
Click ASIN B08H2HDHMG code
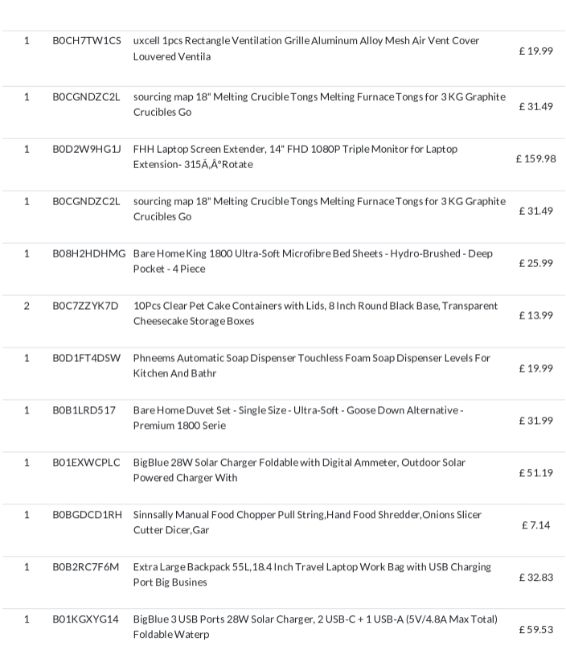click(x=89, y=254)
